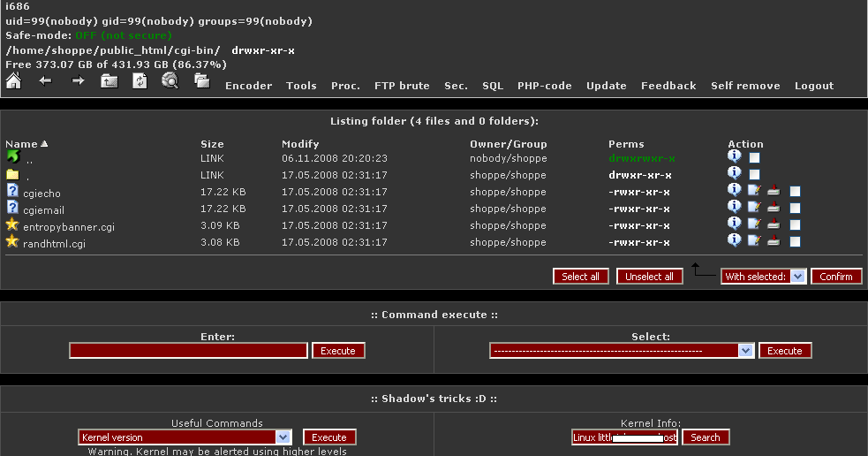
Task: Click Execute beside the Select command dropdown
Action: pyautogui.click(x=785, y=351)
